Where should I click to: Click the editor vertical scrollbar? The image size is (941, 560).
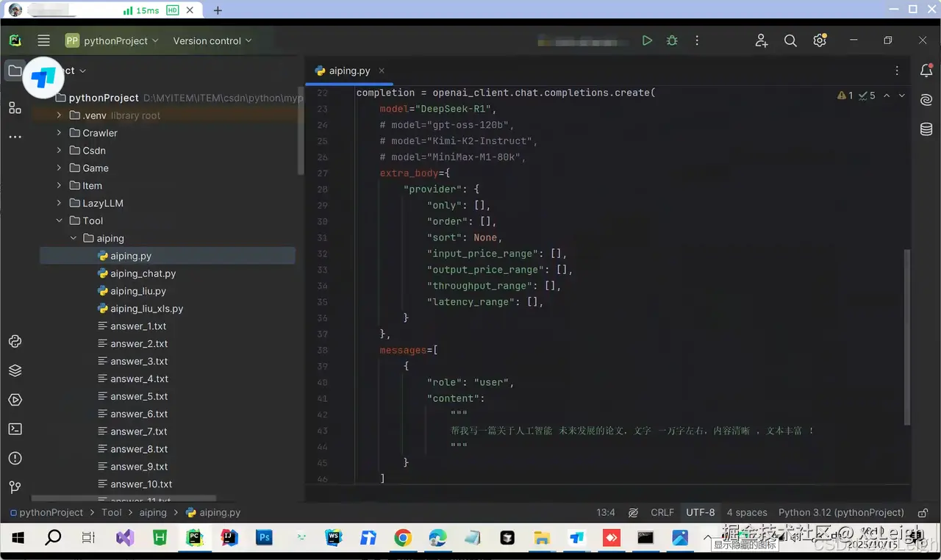pyautogui.click(x=907, y=337)
